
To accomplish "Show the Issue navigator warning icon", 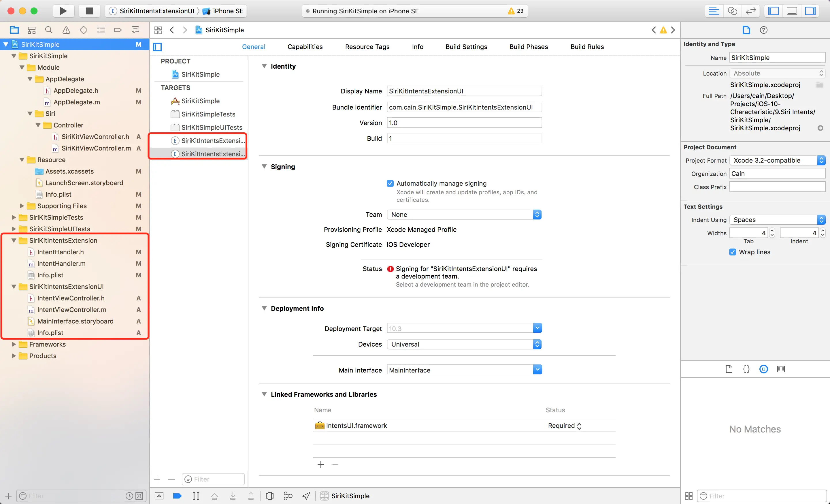I will [66, 30].
